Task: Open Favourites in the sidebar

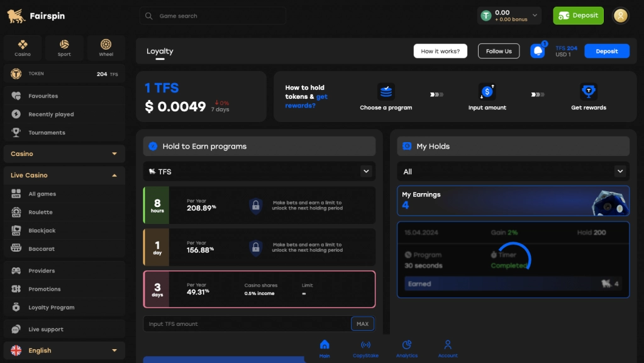Action: point(64,96)
